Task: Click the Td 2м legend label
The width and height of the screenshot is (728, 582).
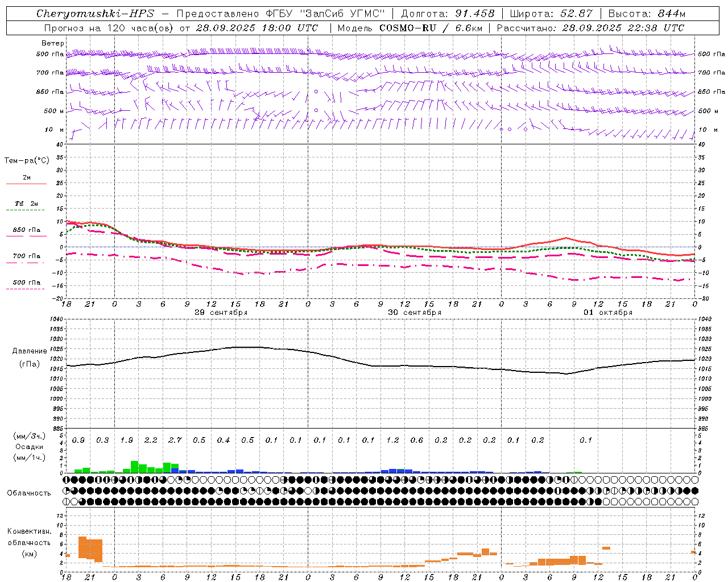Action: (26, 203)
